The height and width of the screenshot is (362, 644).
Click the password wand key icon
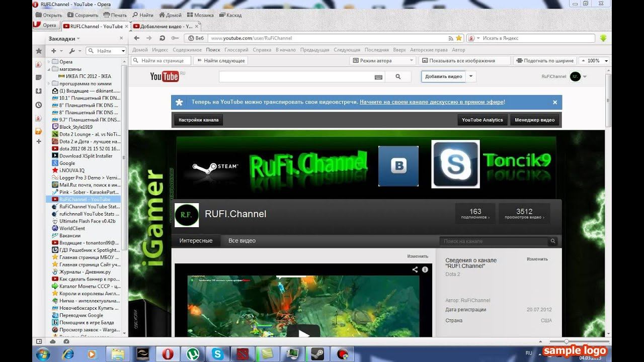175,38
